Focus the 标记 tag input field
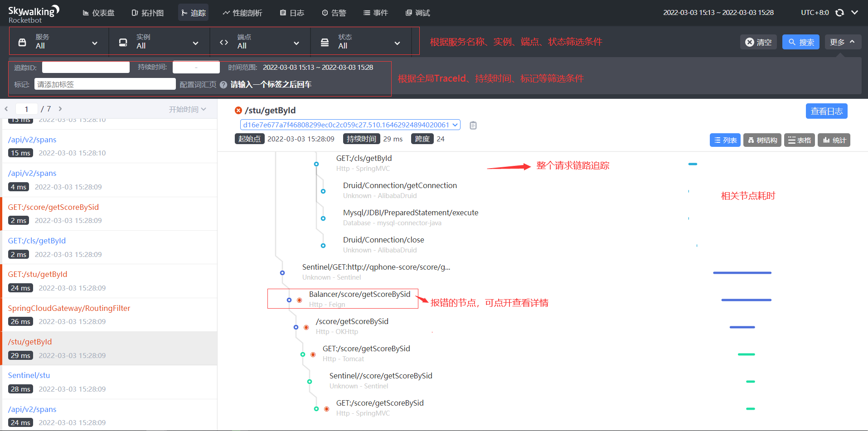The image size is (868, 431). pyautogui.click(x=105, y=84)
